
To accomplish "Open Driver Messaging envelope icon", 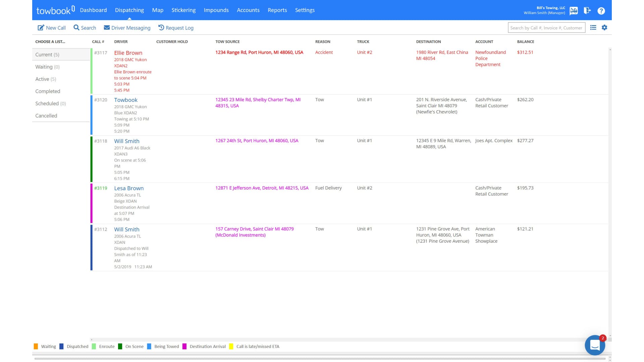I will (107, 28).
